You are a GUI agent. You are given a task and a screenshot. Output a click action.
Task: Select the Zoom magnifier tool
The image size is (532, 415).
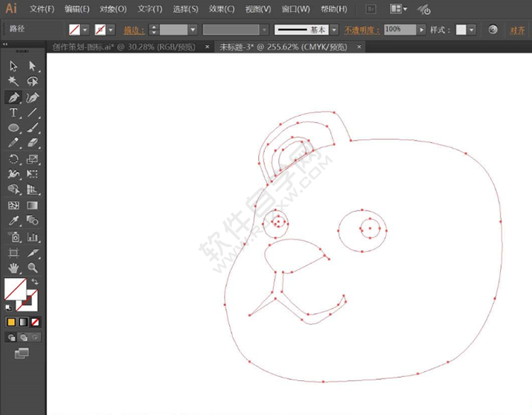click(33, 268)
